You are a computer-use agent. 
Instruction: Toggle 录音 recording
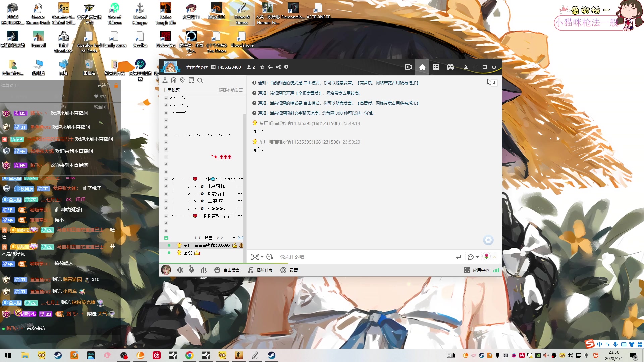(289, 270)
